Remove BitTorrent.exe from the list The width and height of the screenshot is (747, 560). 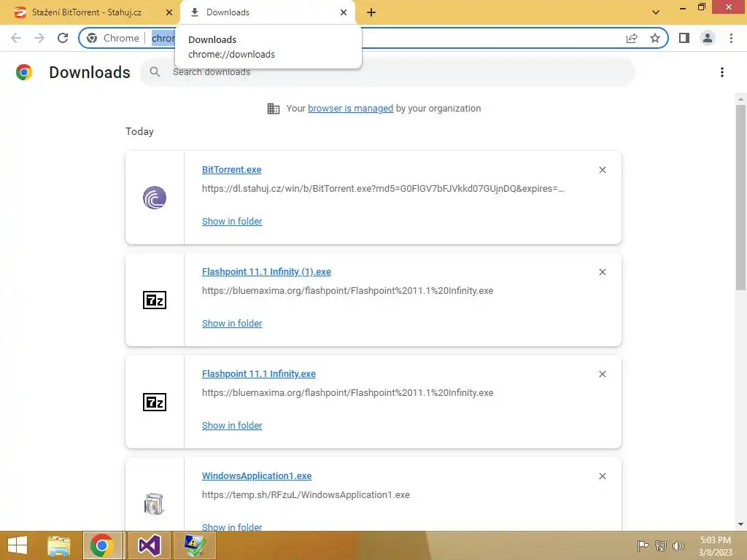(x=602, y=170)
